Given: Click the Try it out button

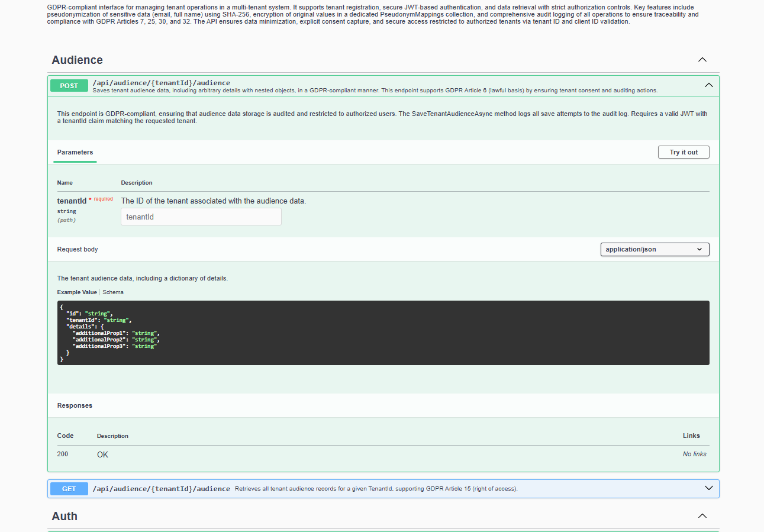Looking at the screenshot, I should [684, 152].
